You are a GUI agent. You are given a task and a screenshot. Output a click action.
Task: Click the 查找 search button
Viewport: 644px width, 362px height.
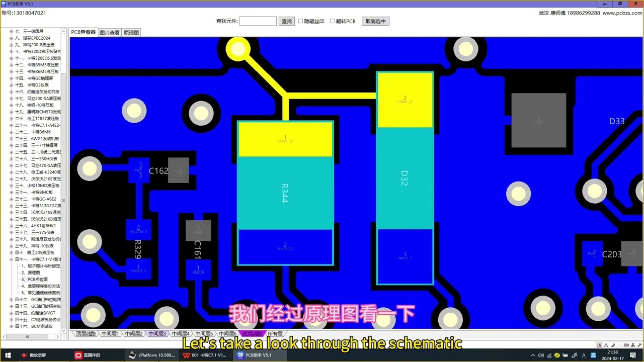(x=287, y=21)
